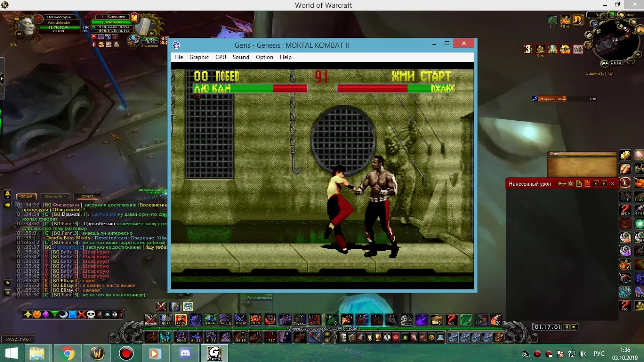Open the Help menu in Gens
The height and width of the screenshot is (362, 644).
pyautogui.click(x=286, y=57)
